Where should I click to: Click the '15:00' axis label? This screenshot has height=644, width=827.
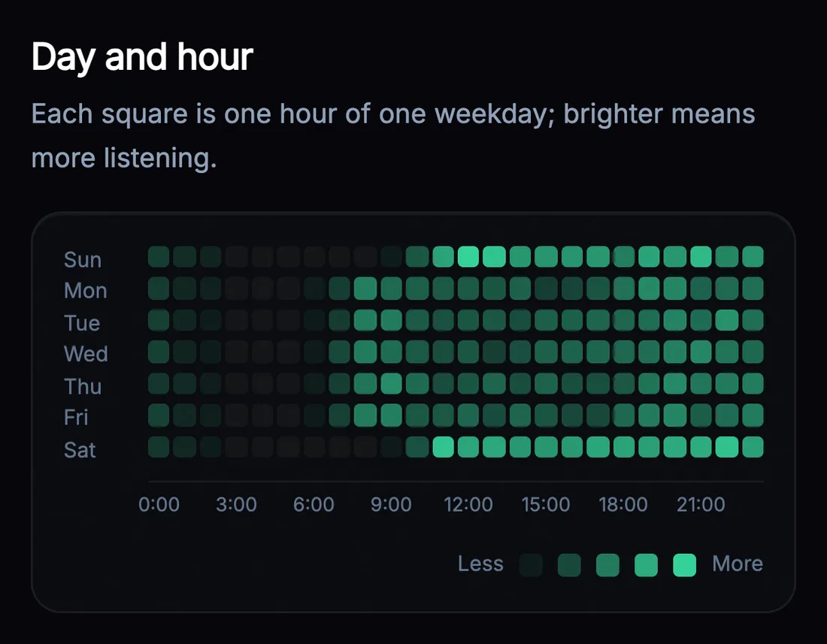tap(546, 505)
